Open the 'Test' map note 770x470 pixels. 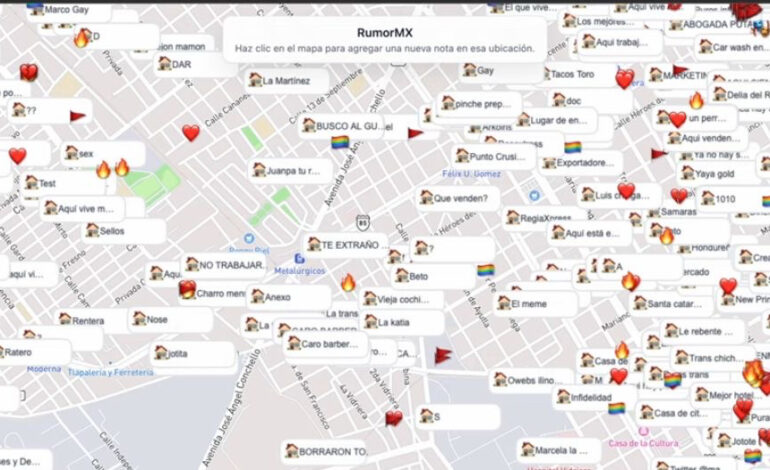(x=63, y=183)
